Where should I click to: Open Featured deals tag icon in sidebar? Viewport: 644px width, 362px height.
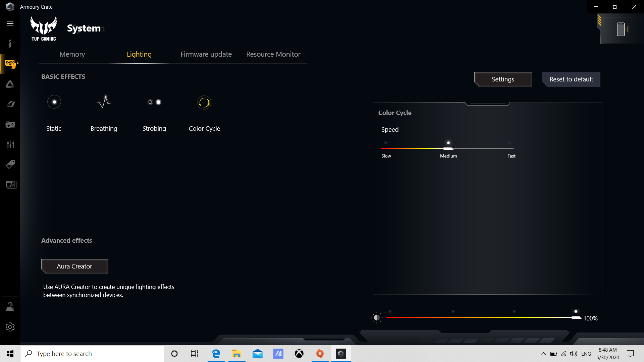pos(10,165)
